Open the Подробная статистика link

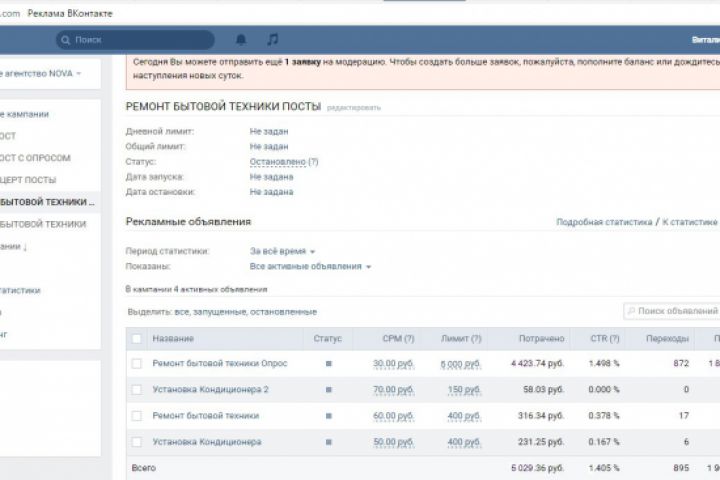point(603,222)
